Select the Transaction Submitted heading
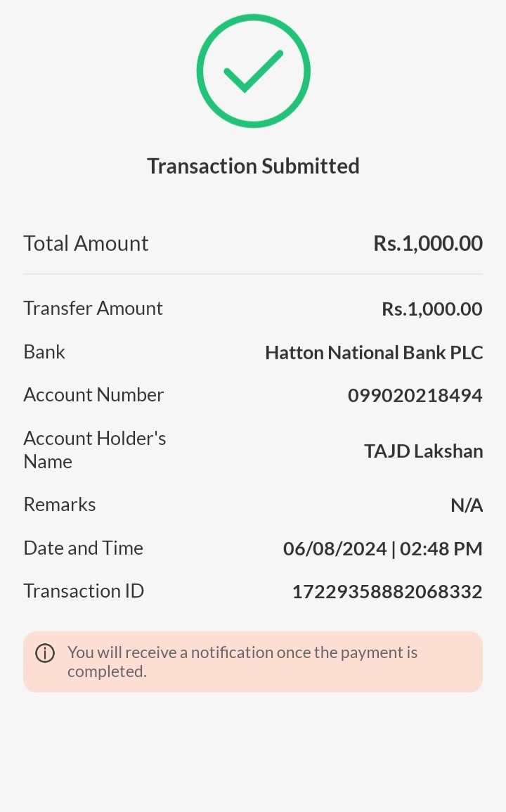 tap(253, 167)
